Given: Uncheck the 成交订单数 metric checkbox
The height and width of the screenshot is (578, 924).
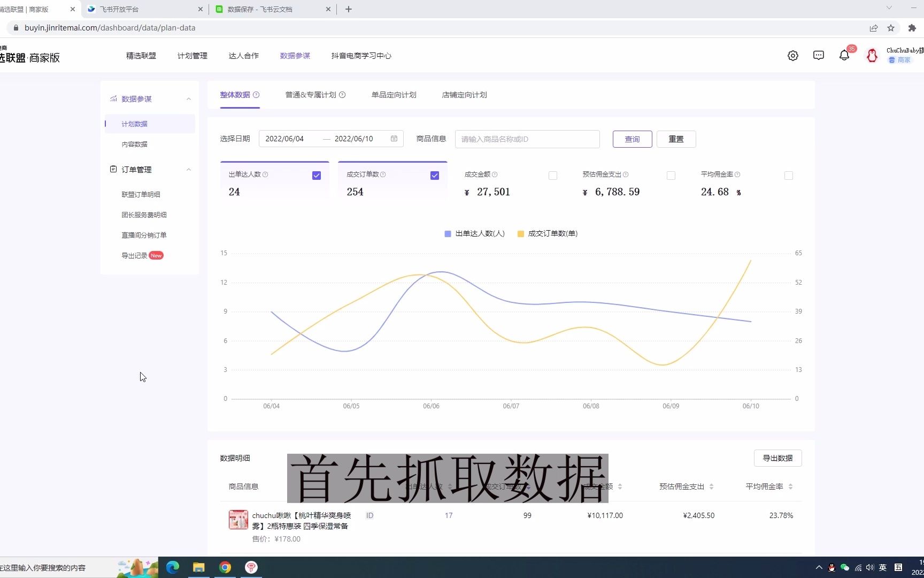Looking at the screenshot, I should [x=435, y=176].
